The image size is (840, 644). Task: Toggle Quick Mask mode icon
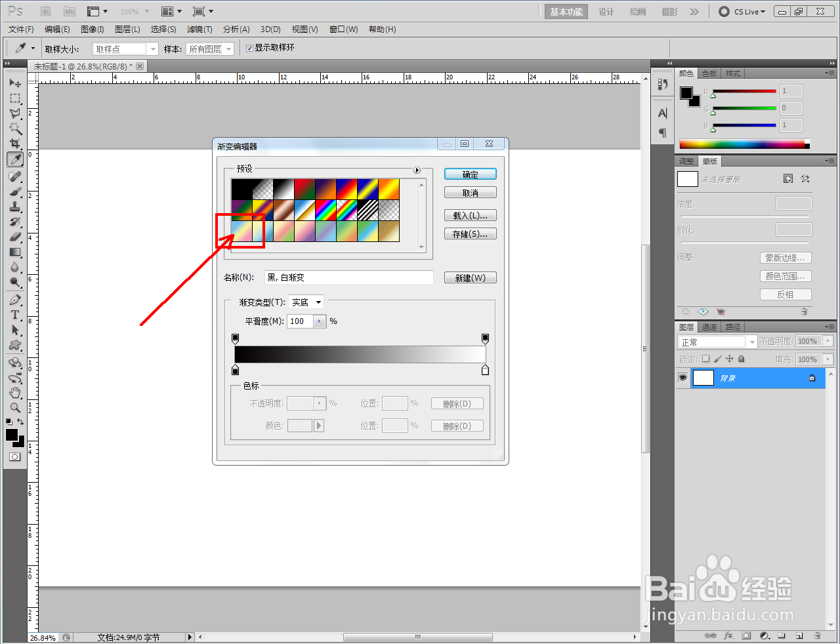[14, 457]
